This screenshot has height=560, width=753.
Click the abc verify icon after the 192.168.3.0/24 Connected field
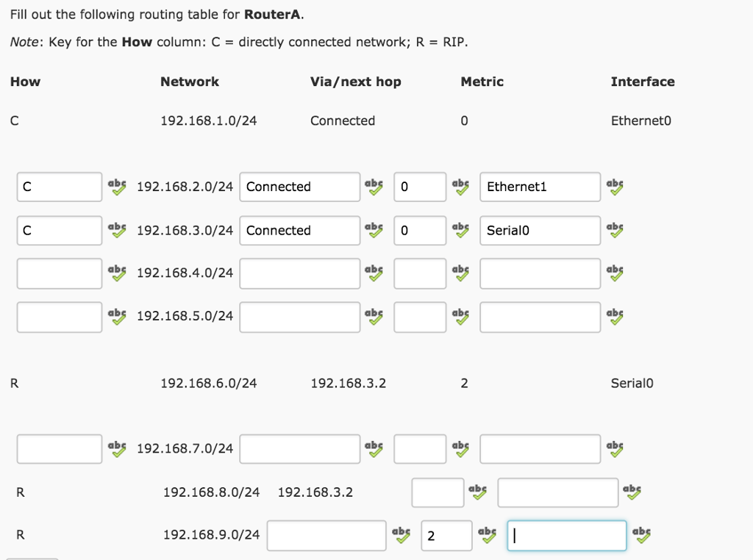374,231
